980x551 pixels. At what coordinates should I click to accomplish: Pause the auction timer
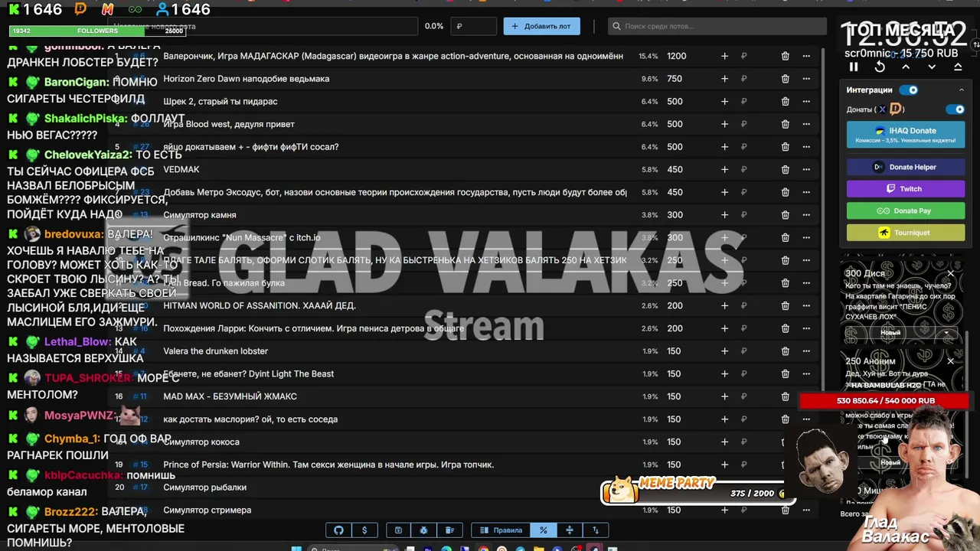854,67
